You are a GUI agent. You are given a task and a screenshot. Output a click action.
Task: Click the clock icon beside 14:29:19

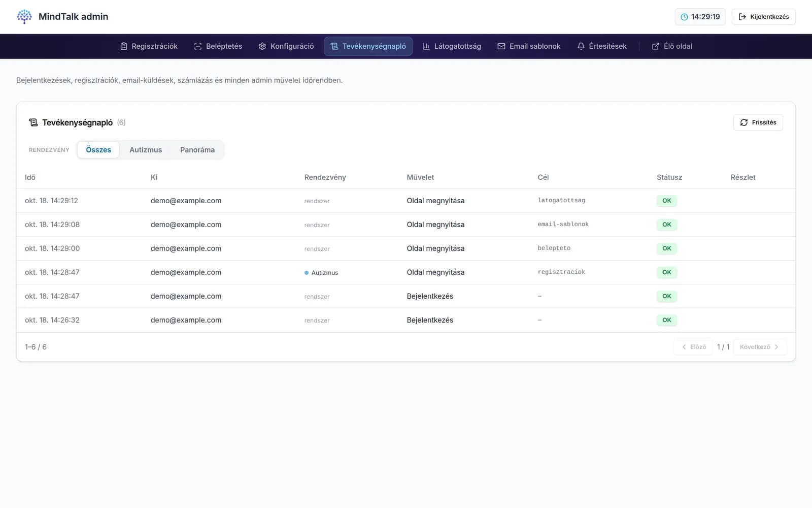click(x=684, y=17)
